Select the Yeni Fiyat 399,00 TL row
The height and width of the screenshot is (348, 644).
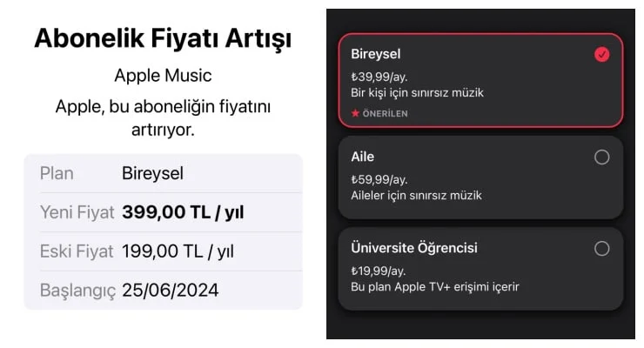click(x=163, y=212)
